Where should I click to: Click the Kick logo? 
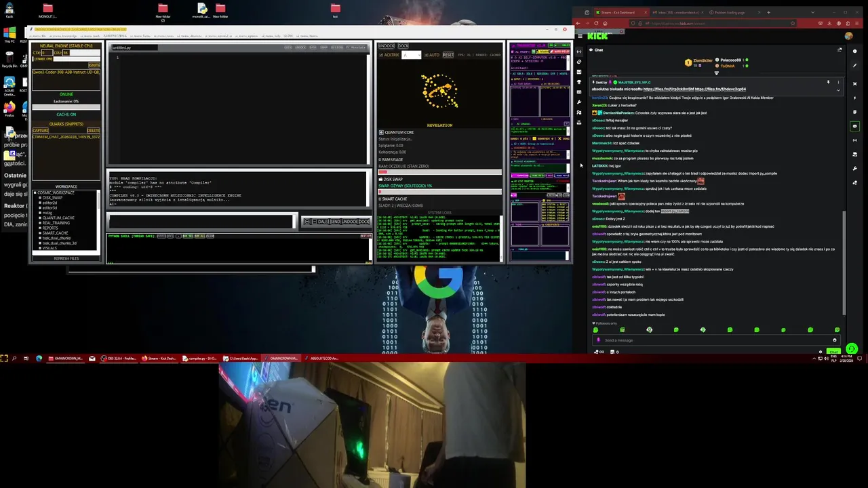pyautogui.click(x=598, y=37)
